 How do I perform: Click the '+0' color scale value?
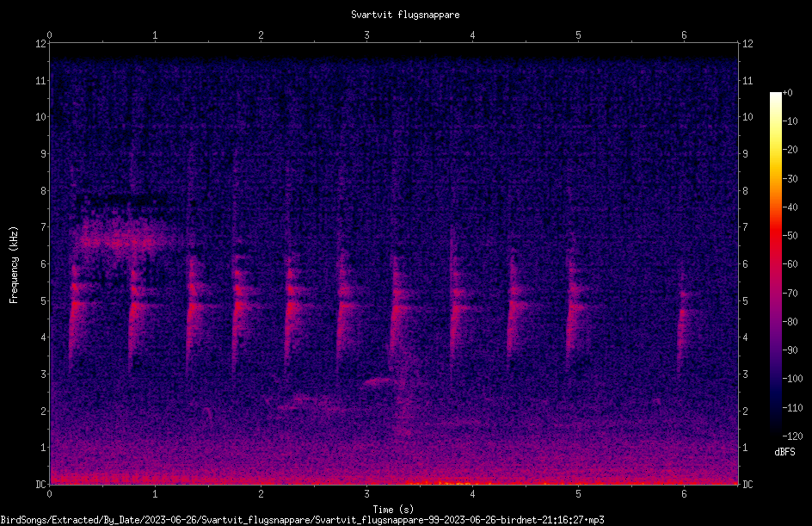(788, 93)
